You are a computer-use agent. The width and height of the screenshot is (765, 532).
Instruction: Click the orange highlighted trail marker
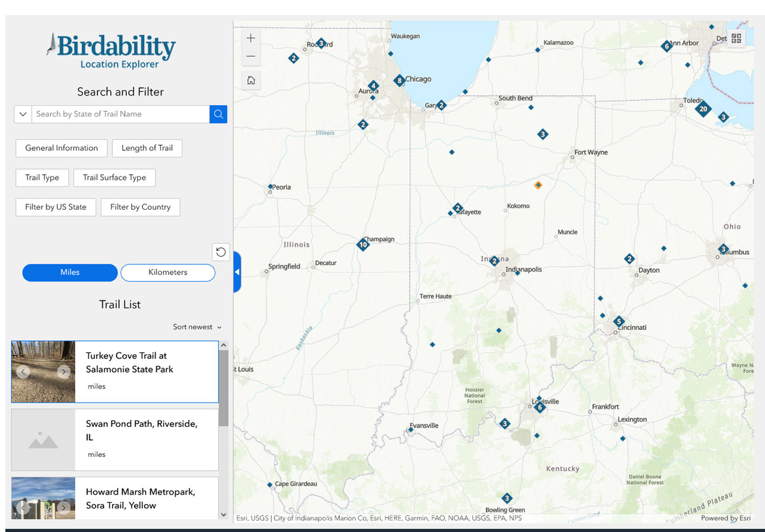pos(538,185)
